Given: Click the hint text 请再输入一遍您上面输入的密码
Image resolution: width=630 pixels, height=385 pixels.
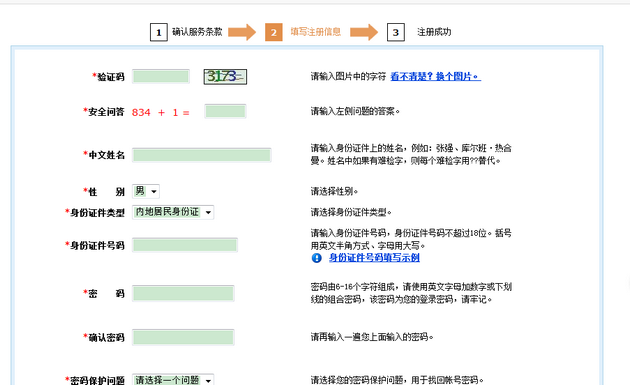Looking at the screenshot, I should (x=372, y=337).
